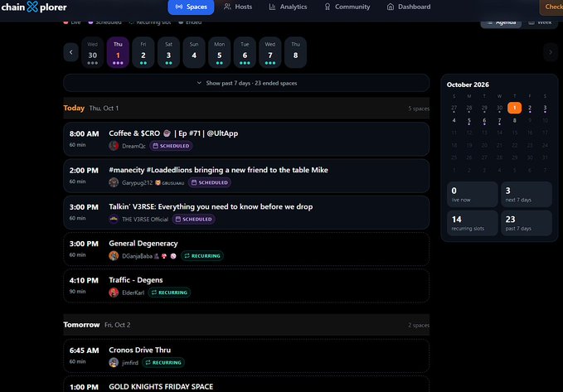Click Garypug212 host avatar
The width and height of the screenshot is (563, 392).
[x=114, y=182]
